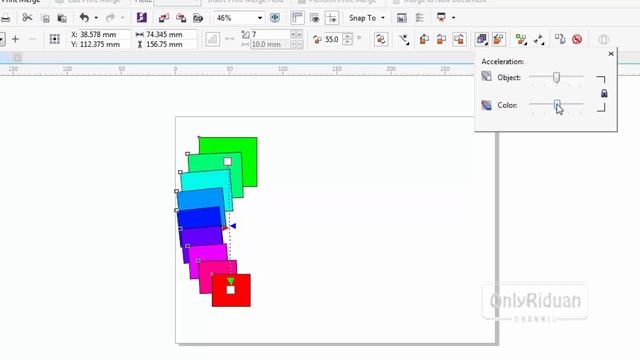
Task: Click the blend direction stepper arrows
Action: click(347, 39)
